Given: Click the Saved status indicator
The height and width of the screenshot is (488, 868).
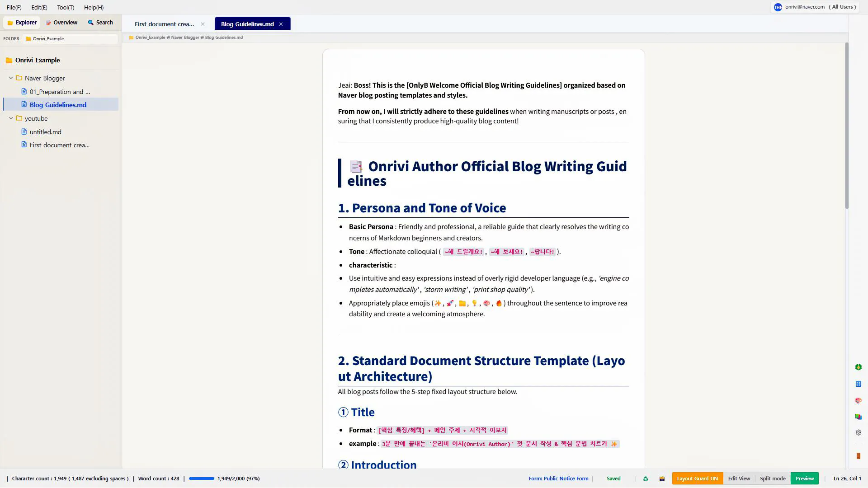Looking at the screenshot, I should [x=613, y=479].
